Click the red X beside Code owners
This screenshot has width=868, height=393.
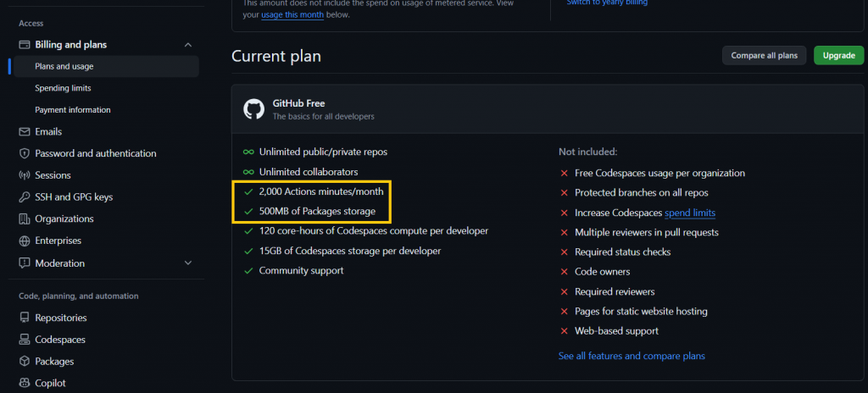point(564,272)
